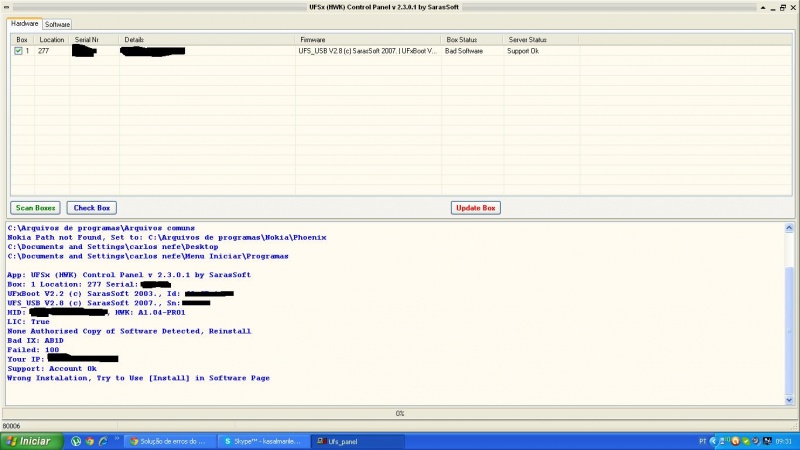Viewport: 800px width, 450px height.
Task: Click the 'None Authorised Copy' log line
Action: coord(129,331)
